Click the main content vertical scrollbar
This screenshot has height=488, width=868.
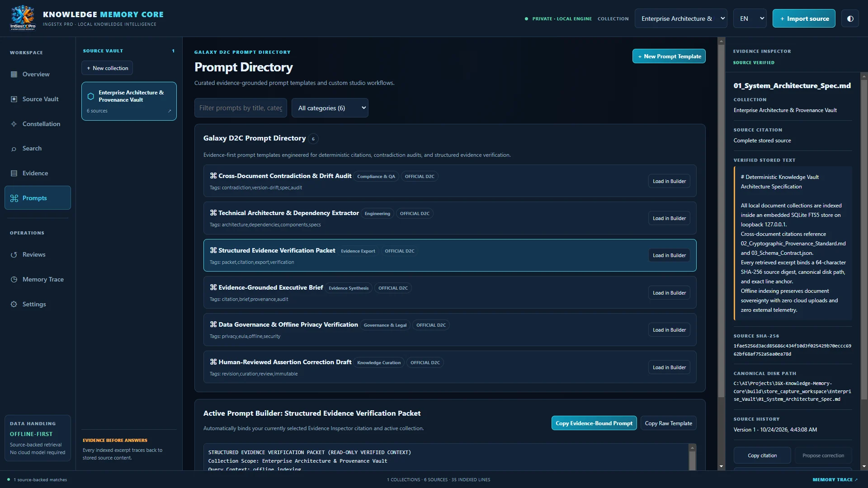point(721,221)
